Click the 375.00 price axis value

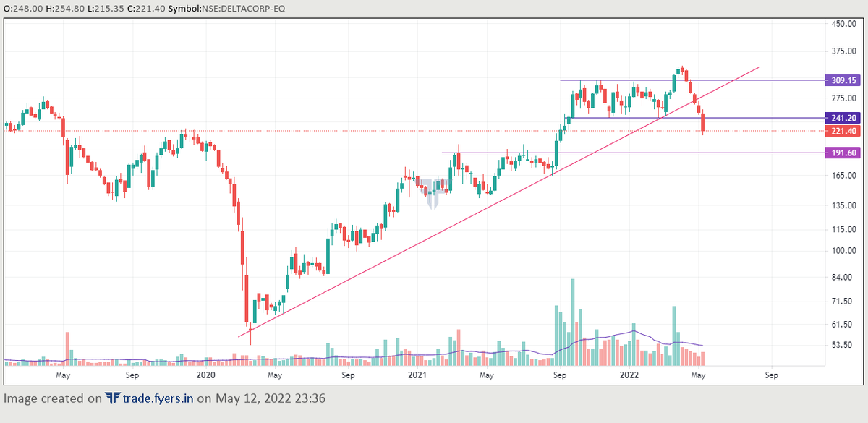click(x=844, y=51)
